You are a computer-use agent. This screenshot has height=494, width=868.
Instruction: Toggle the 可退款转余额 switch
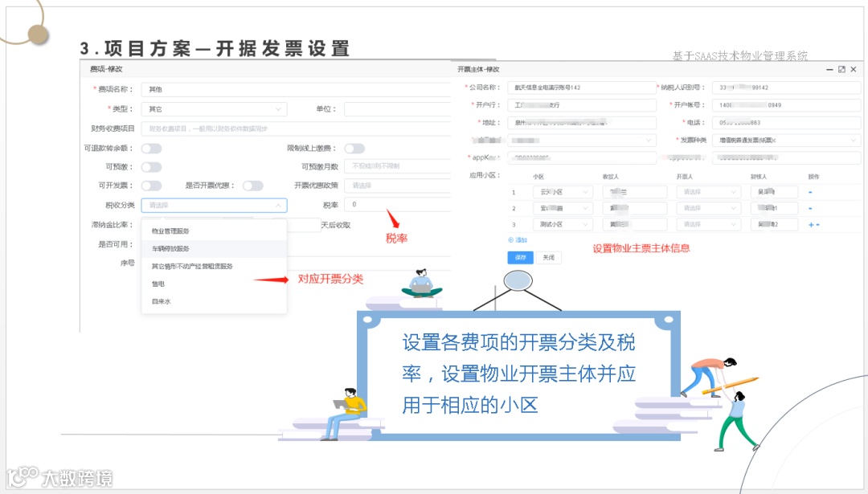tap(151, 149)
